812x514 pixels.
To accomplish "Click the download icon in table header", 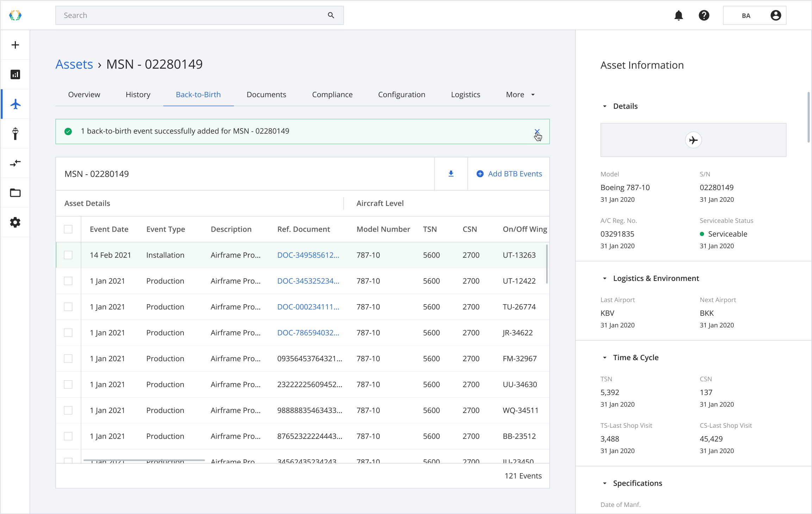I will click(x=451, y=174).
